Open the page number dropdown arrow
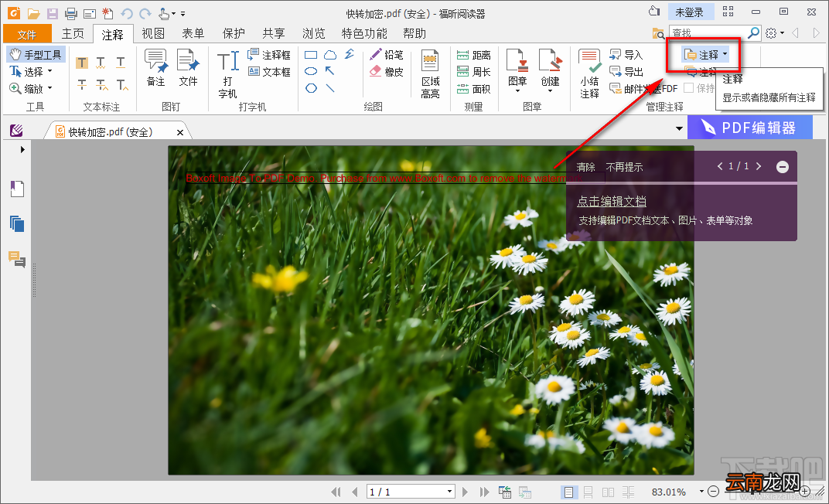The height and width of the screenshot is (504, 829). click(449, 492)
